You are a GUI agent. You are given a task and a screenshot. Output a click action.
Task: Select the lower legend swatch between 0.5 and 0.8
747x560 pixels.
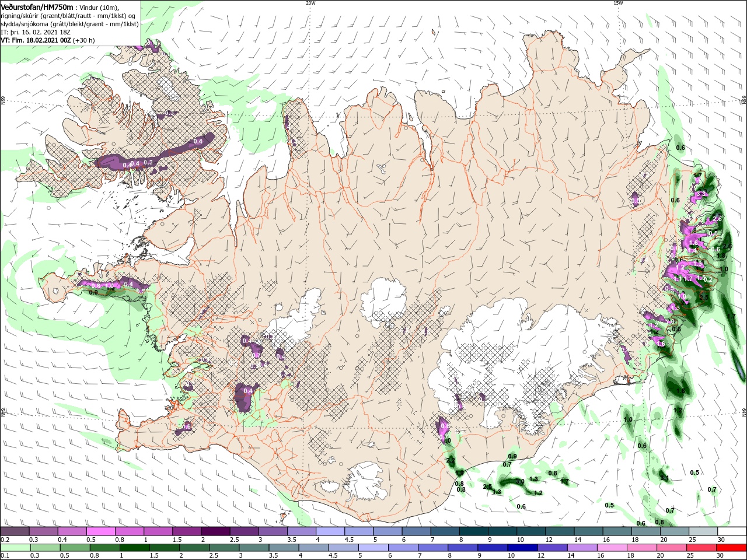tap(75, 548)
